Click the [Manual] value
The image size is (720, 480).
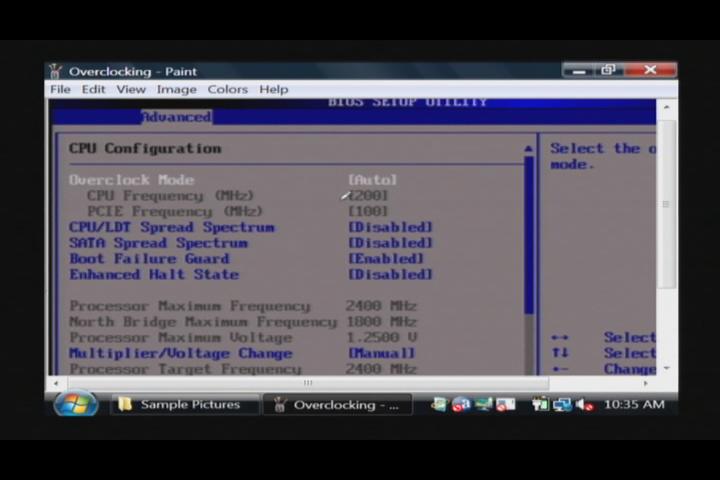(381, 353)
